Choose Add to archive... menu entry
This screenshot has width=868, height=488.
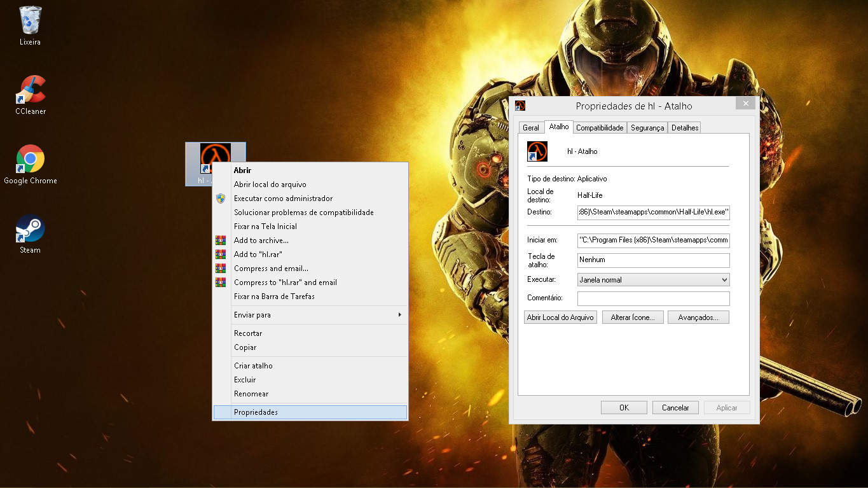[310, 241]
